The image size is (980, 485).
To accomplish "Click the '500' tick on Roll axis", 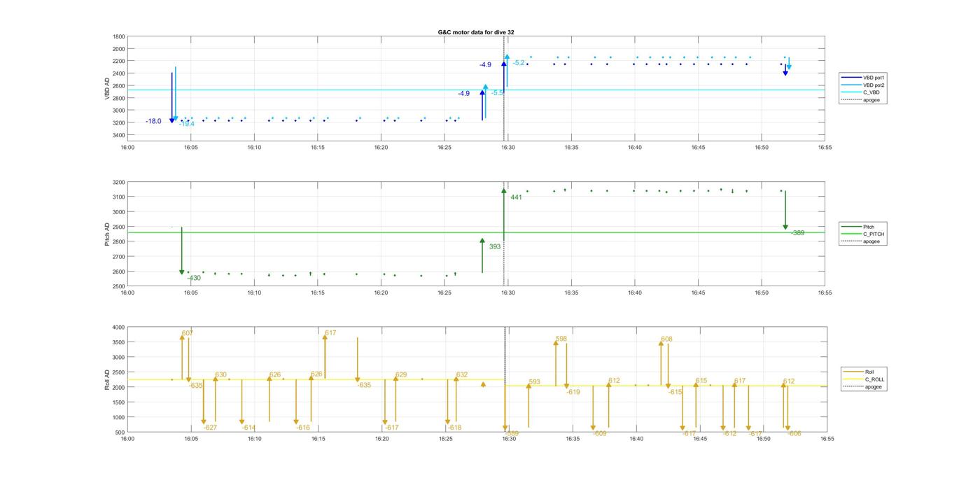I will pyautogui.click(x=120, y=432).
